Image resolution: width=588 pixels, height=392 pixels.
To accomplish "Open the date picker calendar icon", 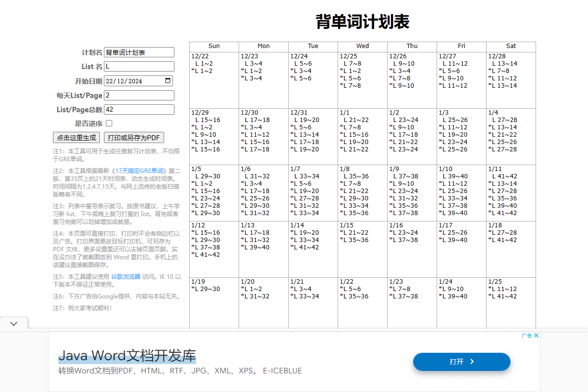I will (x=168, y=80).
